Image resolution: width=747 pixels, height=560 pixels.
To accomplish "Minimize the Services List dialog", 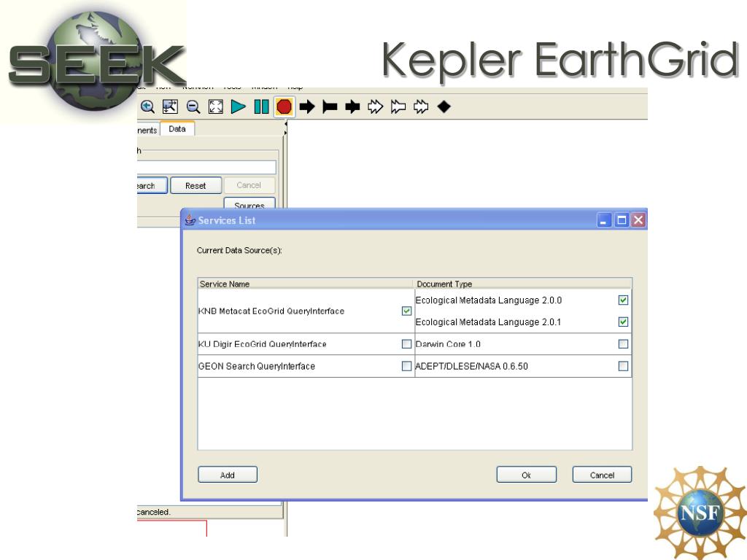I will click(603, 220).
